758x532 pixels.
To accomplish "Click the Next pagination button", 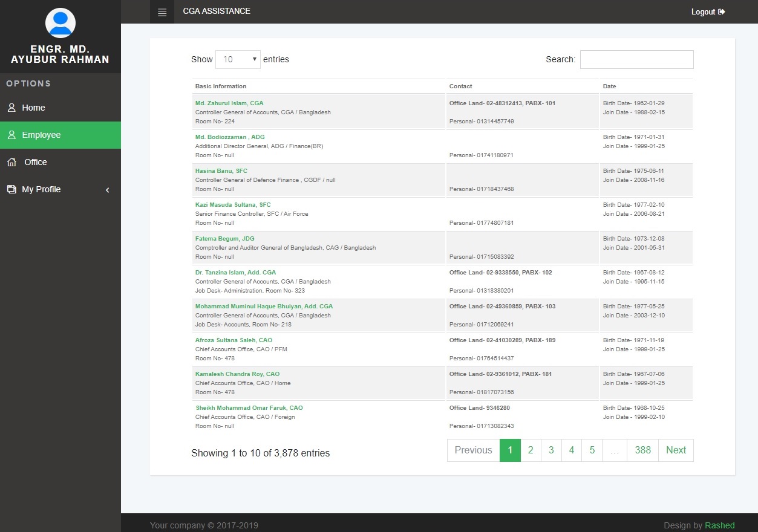I will (676, 450).
